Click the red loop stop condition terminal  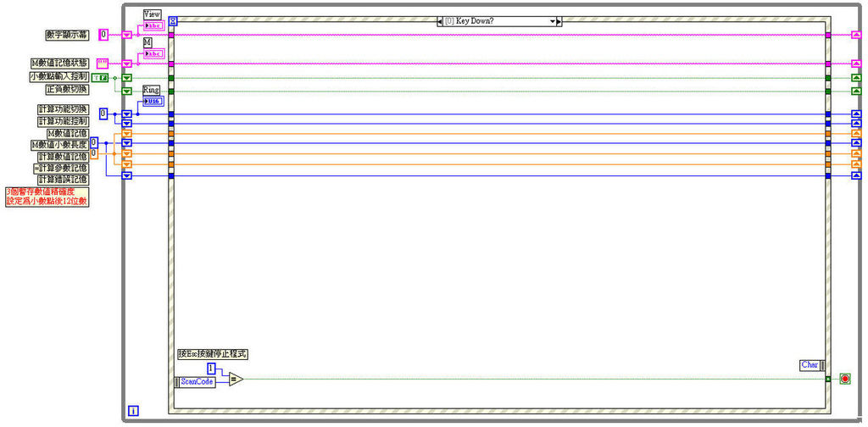tap(845, 379)
